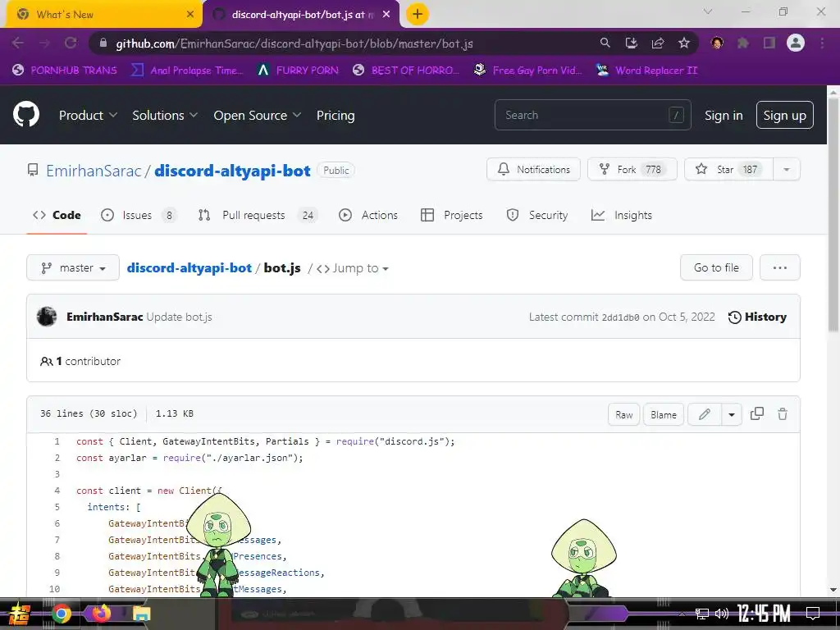Reload the page with refresh icon
The image size is (840, 630).
point(71,43)
